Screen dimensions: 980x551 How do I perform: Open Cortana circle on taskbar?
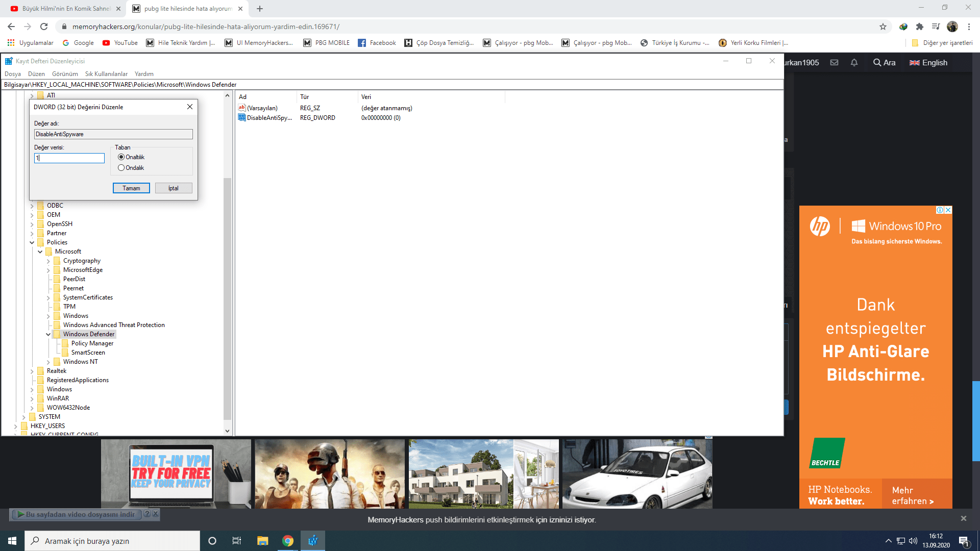tap(212, 541)
